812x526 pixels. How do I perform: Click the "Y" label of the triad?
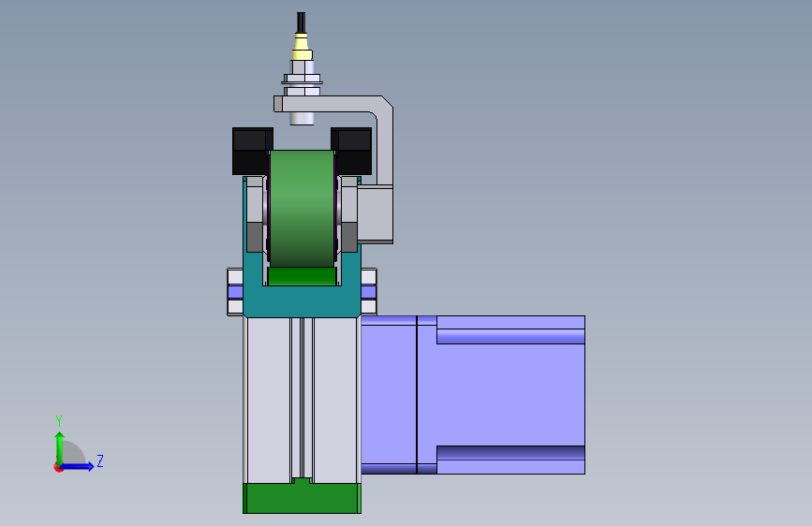(x=59, y=420)
